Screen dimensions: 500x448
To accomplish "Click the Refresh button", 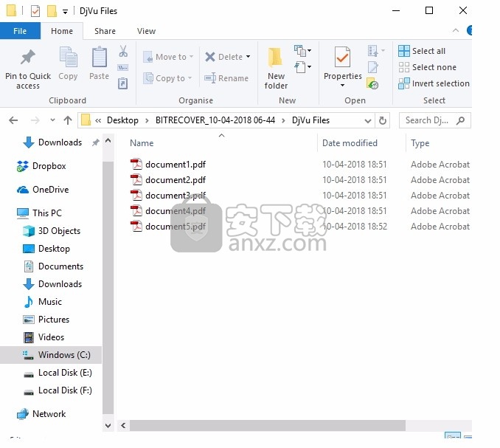I will tap(383, 120).
